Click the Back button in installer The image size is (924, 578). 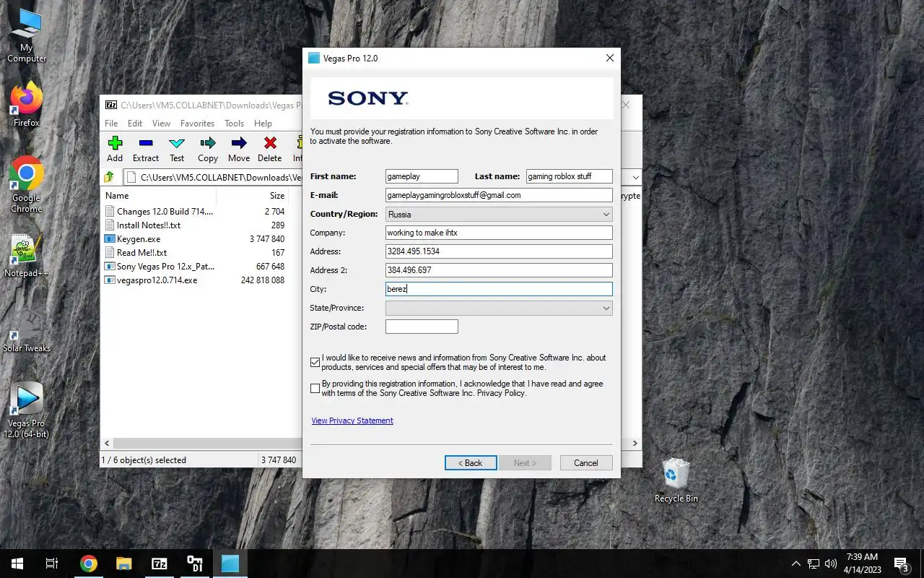pos(471,462)
